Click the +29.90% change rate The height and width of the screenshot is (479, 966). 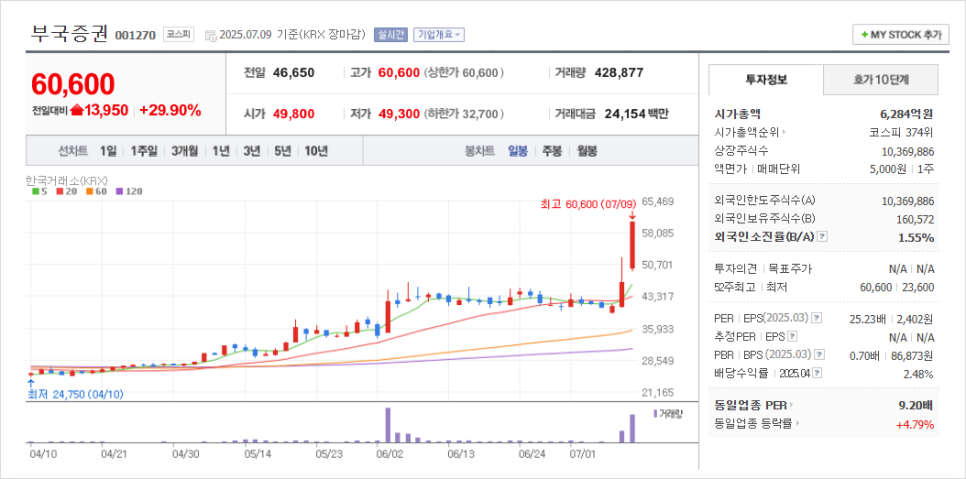[x=170, y=111]
